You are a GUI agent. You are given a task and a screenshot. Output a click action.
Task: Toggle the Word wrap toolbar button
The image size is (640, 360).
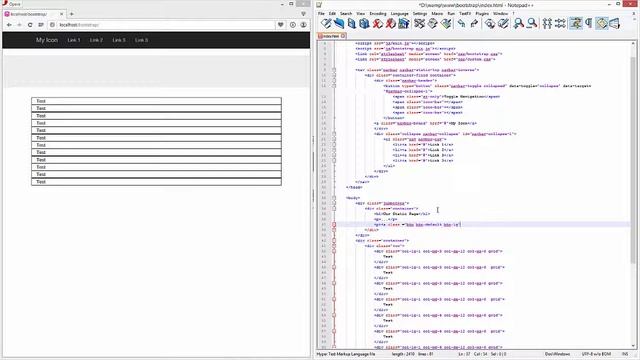(576, 24)
